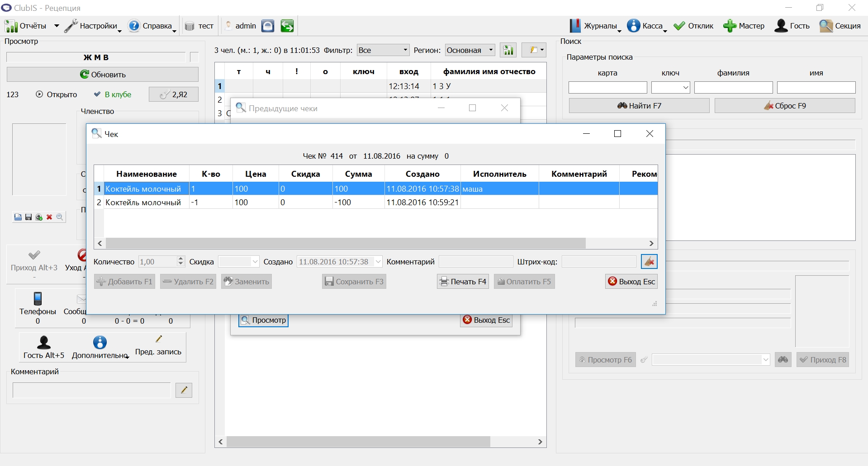
Task: Click the Печать F4 button
Action: point(463,282)
